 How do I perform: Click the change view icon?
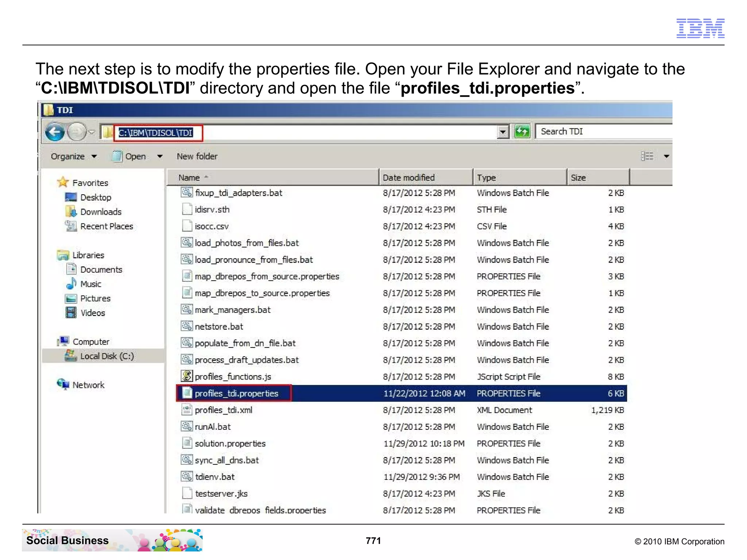(x=647, y=156)
